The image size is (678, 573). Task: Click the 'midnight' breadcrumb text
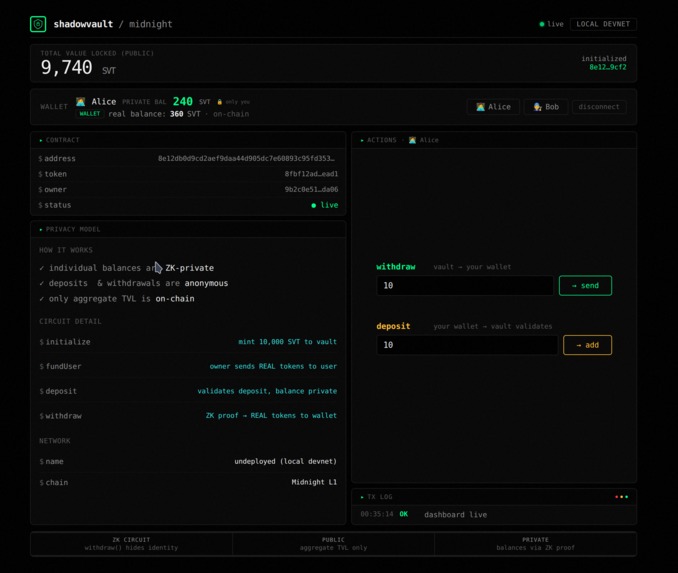pos(150,24)
